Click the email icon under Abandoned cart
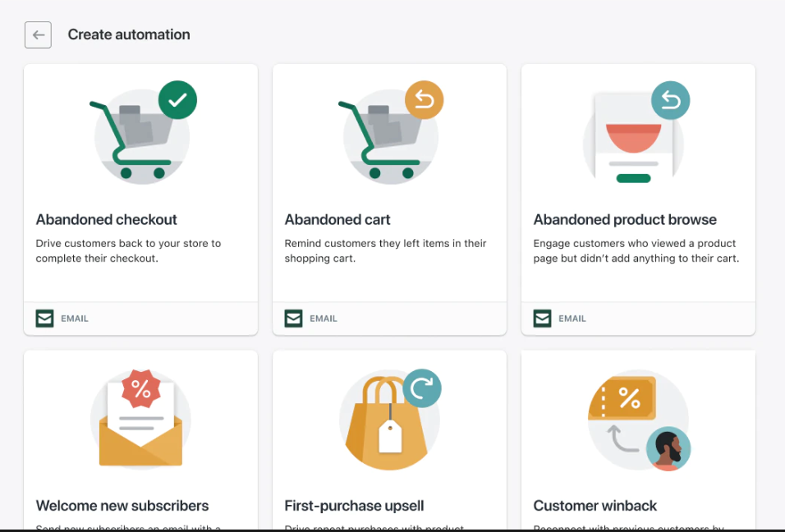The height and width of the screenshot is (532, 785). (x=293, y=319)
